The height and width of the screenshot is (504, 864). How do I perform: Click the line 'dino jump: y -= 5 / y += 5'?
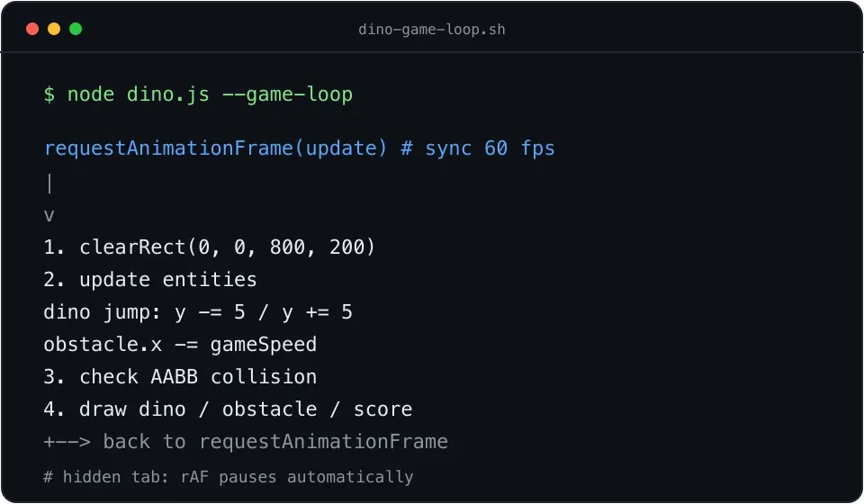(x=198, y=311)
